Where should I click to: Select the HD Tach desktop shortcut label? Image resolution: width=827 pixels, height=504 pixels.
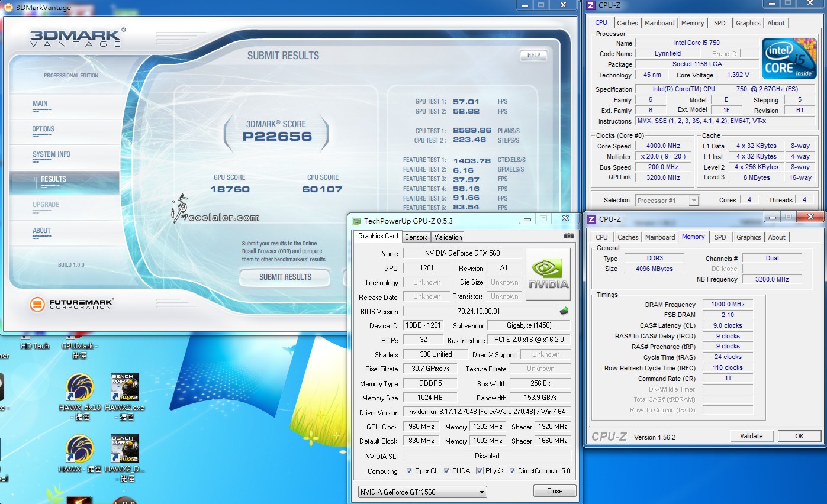(35, 346)
